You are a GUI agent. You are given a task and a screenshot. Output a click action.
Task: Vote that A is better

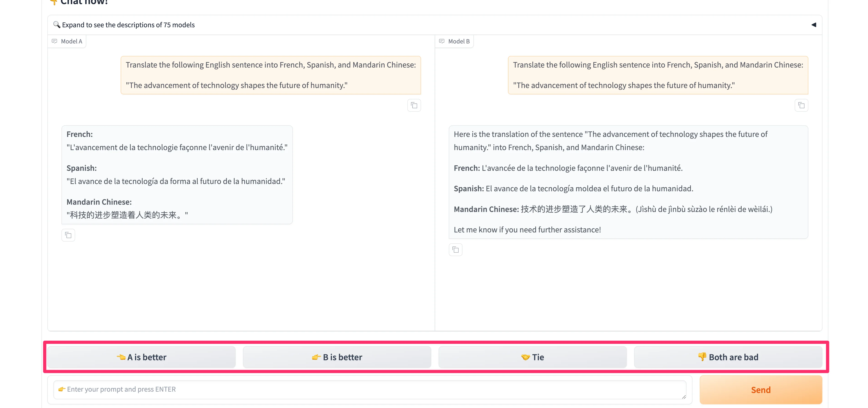click(142, 357)
